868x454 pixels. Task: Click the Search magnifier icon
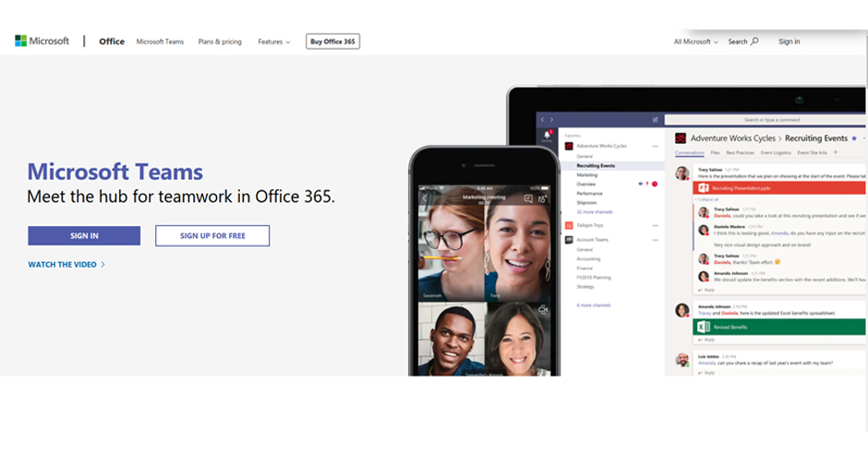tap(754, 41)
